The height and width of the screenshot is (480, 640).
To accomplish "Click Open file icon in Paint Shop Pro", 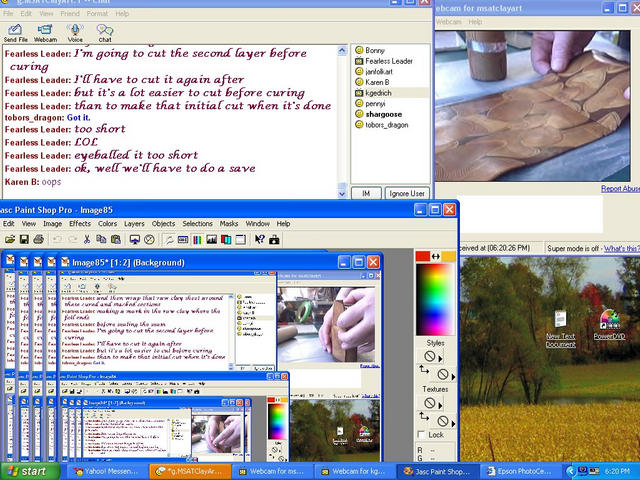I will (10, 240).
